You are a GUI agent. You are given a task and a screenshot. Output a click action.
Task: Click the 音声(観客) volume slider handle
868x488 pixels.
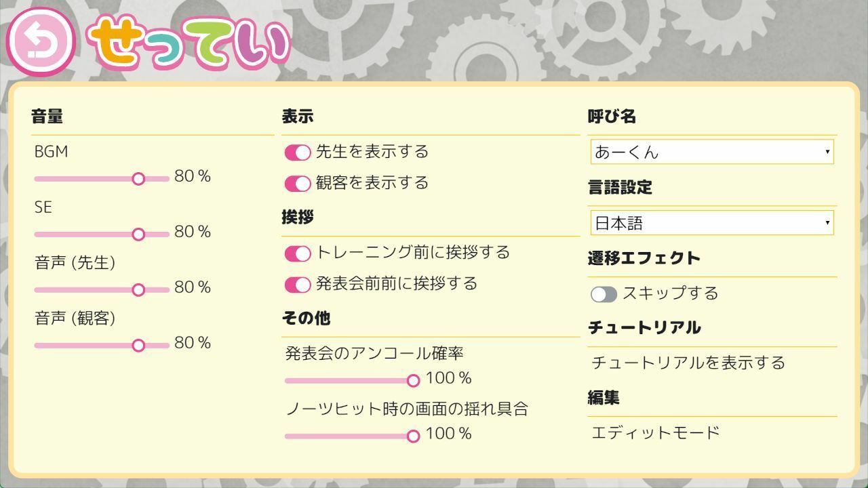tap(139, 344)
